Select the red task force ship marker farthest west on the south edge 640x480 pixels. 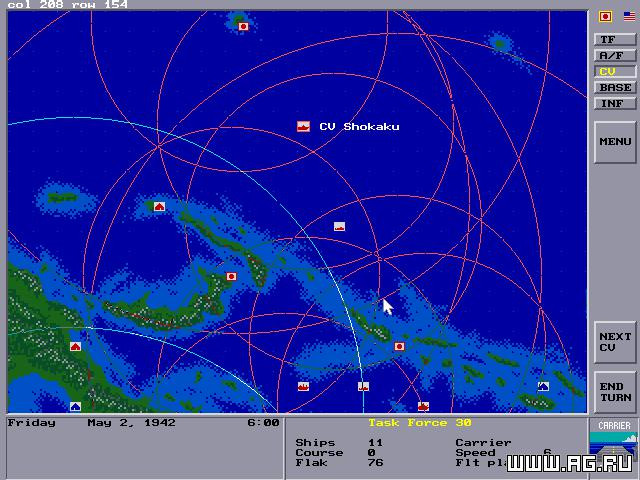coord(303,387)
